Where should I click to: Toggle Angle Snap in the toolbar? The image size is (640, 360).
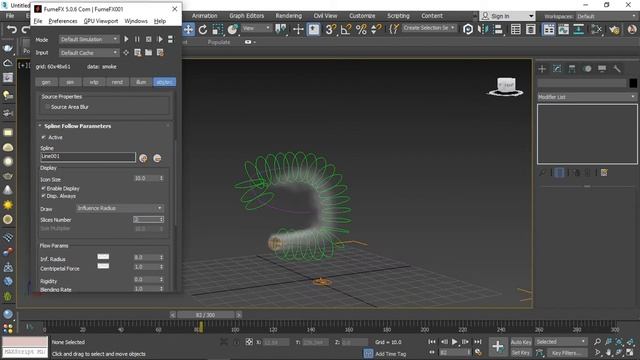[346, 29]
